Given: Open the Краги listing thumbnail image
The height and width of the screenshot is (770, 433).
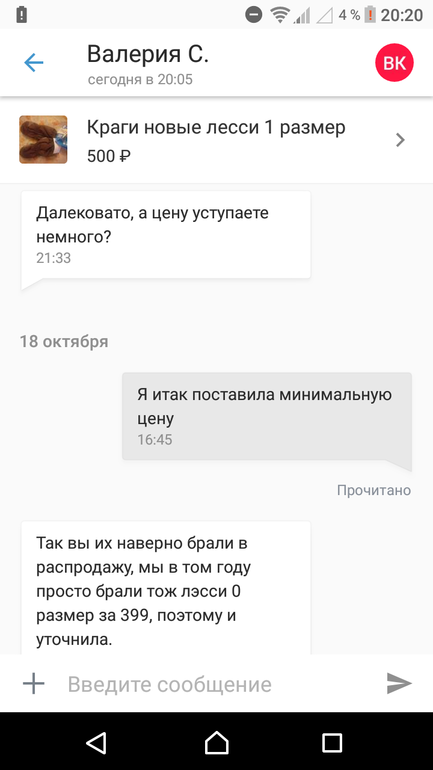Looking at the screenshot, I should pyautogui.click(x=43, y=139).
